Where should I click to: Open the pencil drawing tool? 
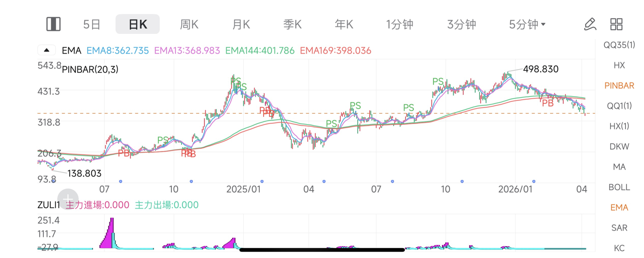tap(590, 24)
